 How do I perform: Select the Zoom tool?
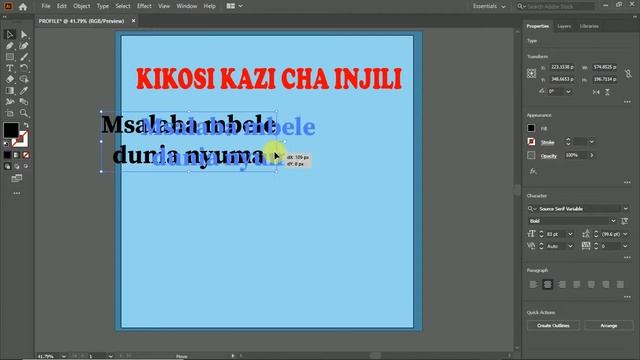(x=24, y=113)
